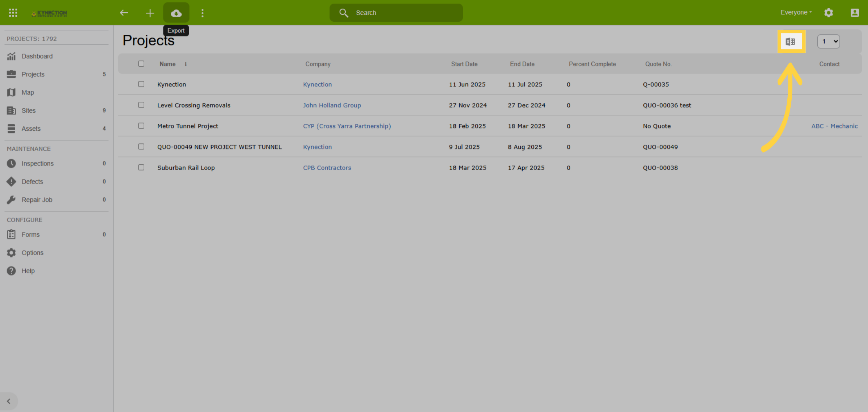868x412 pixels.
Task: Open the user account icon
Action: (855, 13)
